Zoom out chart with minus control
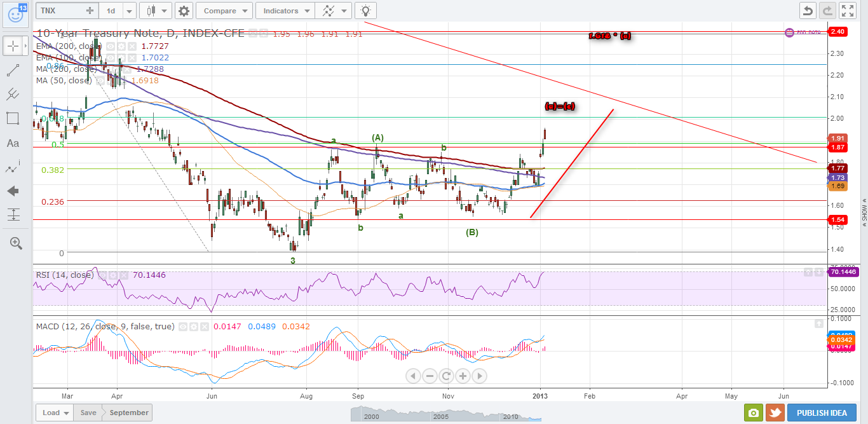Image resolution: width=868 pixels, height=424 pixels. [x=430, y=376]
